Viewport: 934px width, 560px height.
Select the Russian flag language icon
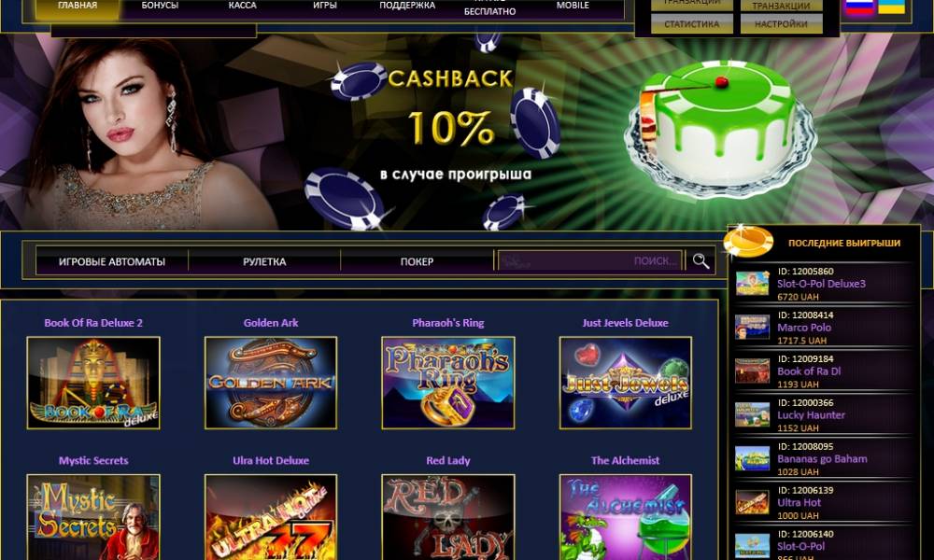[859, 7]
